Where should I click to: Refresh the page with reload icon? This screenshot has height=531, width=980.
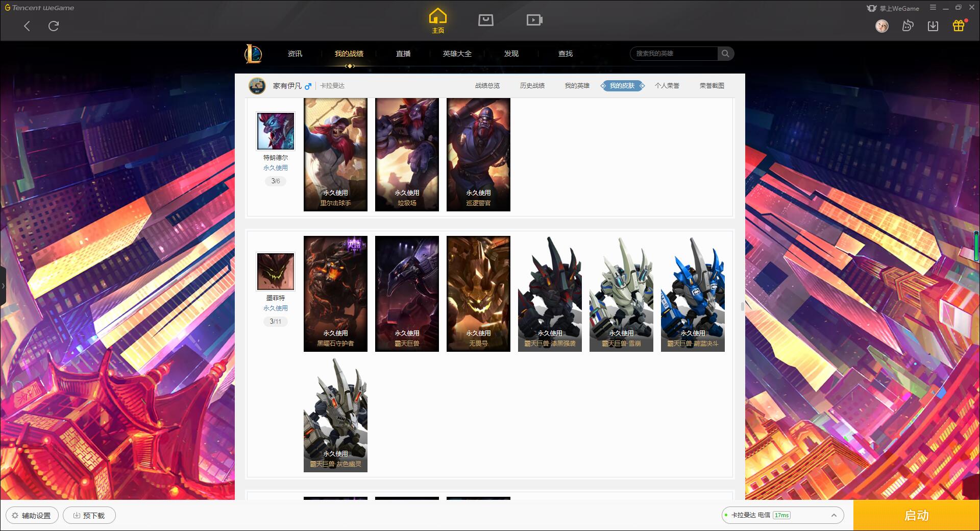click(54, 26)
